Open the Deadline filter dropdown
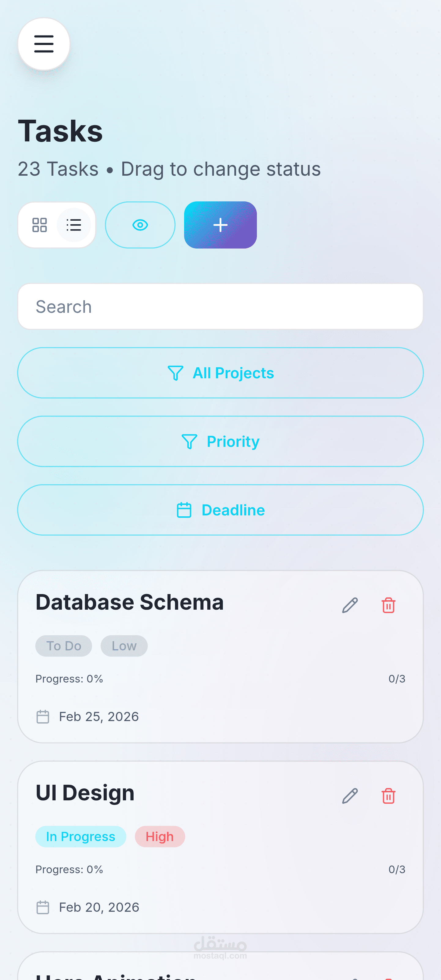Screen dimensions: 441x980 (x=220, y=510)
